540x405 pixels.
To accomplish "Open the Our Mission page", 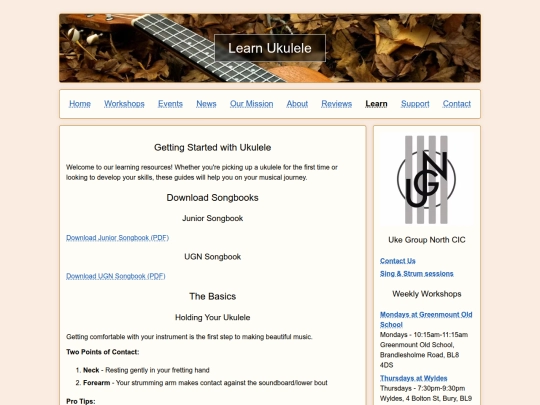I will 251,104.
